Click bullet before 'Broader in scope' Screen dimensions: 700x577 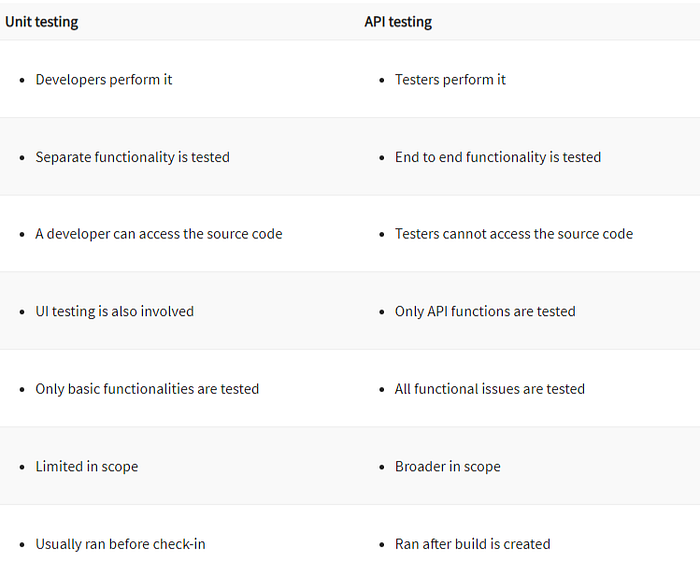tap(382, 467)
